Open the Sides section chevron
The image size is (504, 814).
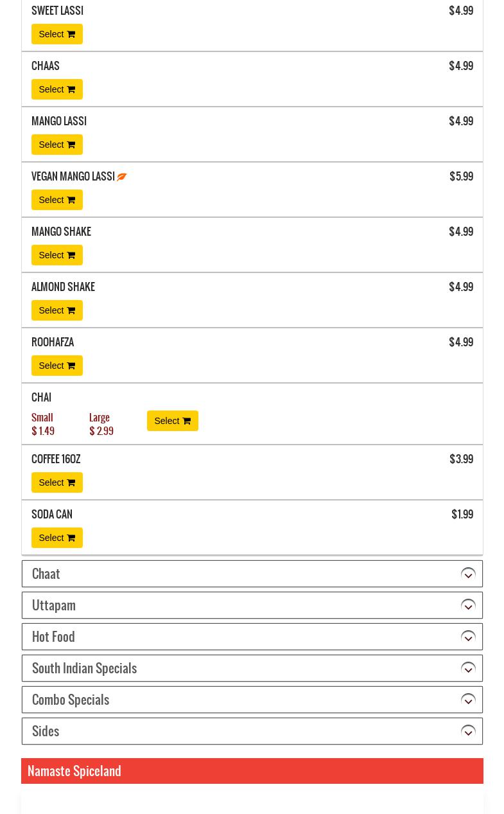click(468, 731)
